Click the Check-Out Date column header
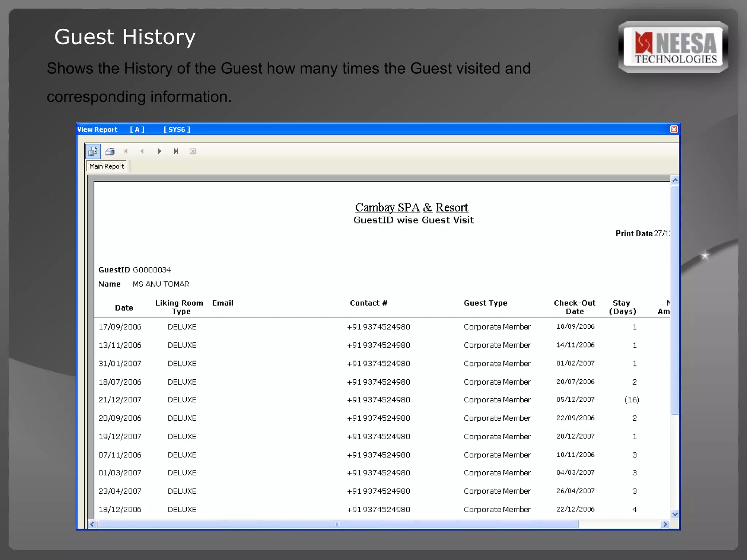 tap(575, 307)
